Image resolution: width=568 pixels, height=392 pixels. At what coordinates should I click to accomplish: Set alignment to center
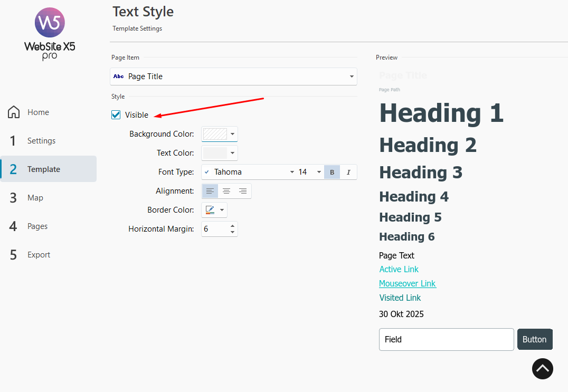pyautogui.click(x=226, y=191)
